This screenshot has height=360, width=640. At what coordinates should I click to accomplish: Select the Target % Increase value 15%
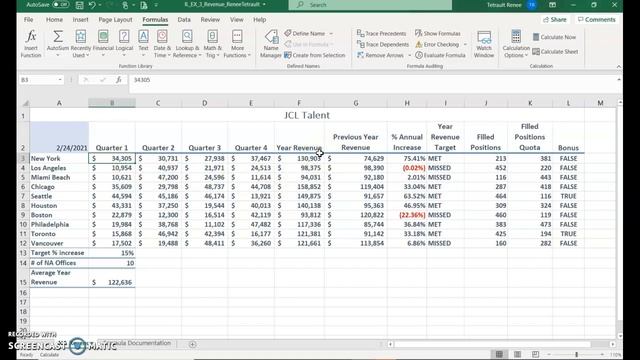(x=112, y=253)
